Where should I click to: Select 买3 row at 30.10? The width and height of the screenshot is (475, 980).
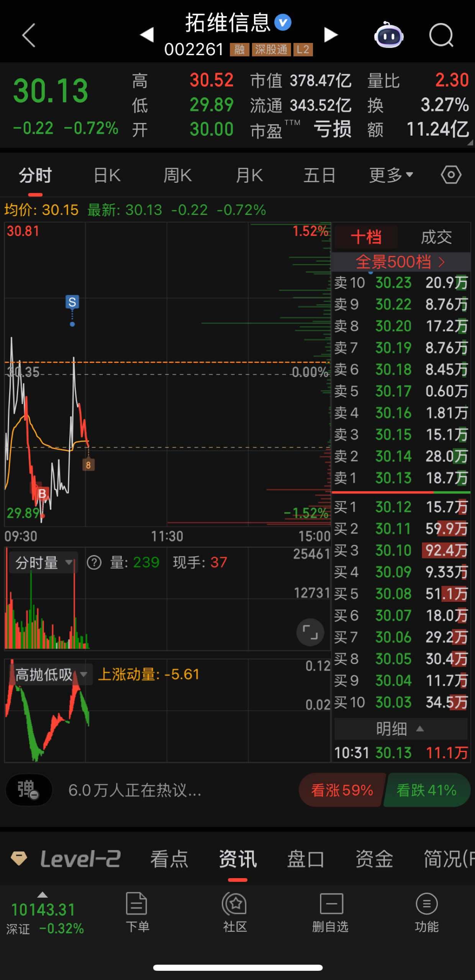(x=401, y=550)
